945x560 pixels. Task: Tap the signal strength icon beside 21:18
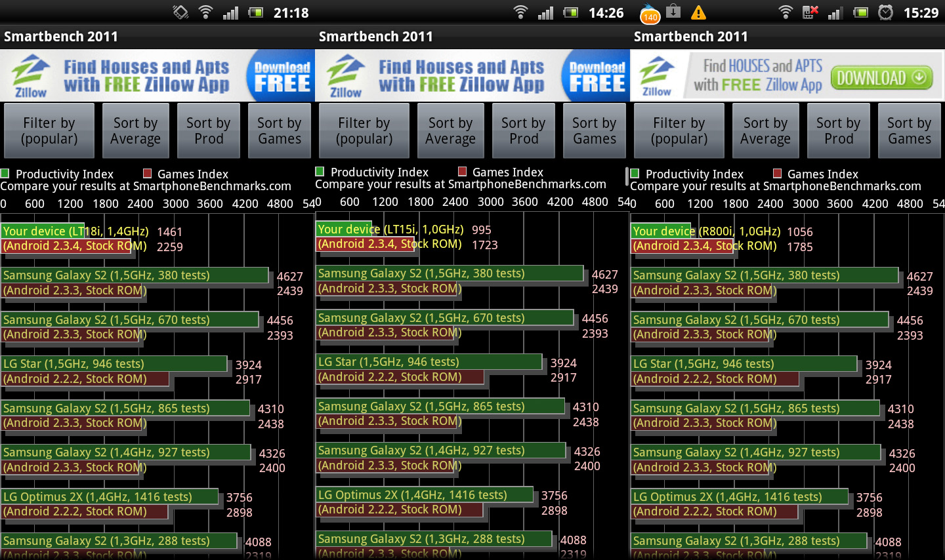tap(230, 12)
